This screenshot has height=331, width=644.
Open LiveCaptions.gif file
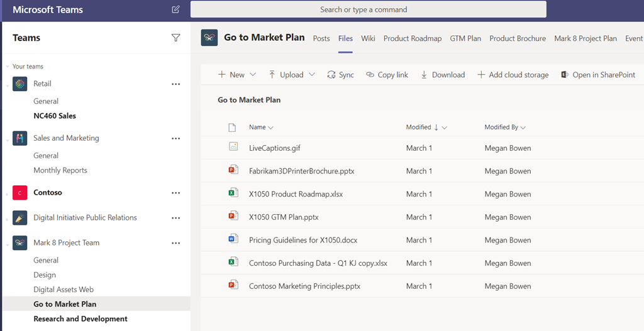click(274, 148)
